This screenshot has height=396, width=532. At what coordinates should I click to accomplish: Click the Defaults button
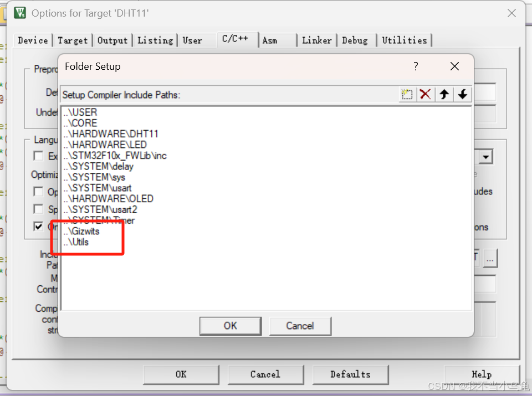[350, 374]
